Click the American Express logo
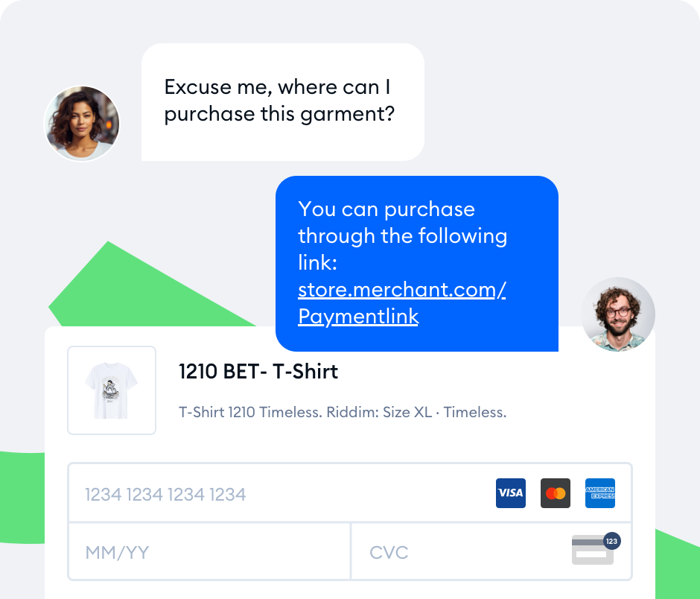The image size is (700, 599). (600, 493)
